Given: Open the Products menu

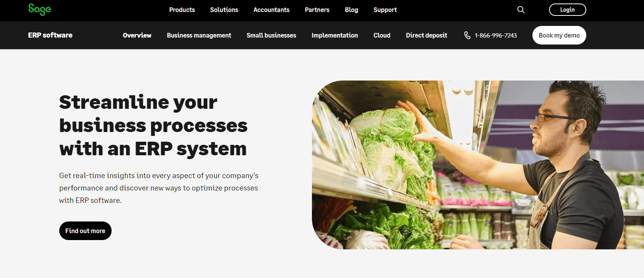Looking at the screenshot, I should (182, 10).
